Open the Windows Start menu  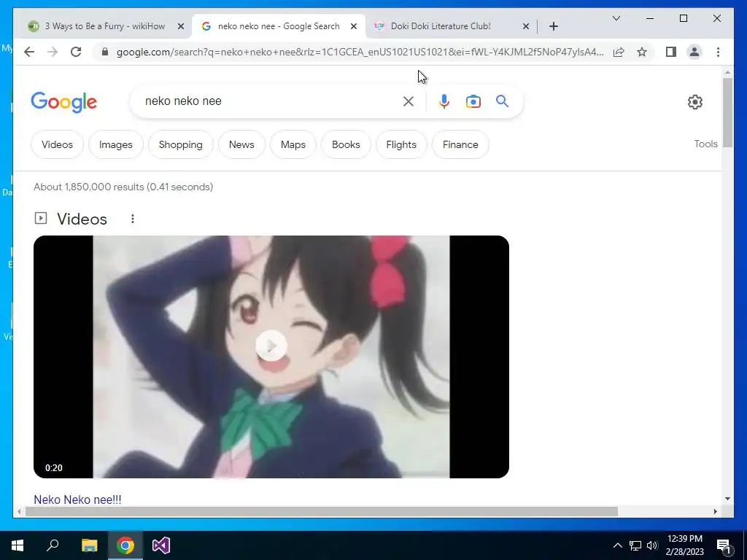point(18,545)
